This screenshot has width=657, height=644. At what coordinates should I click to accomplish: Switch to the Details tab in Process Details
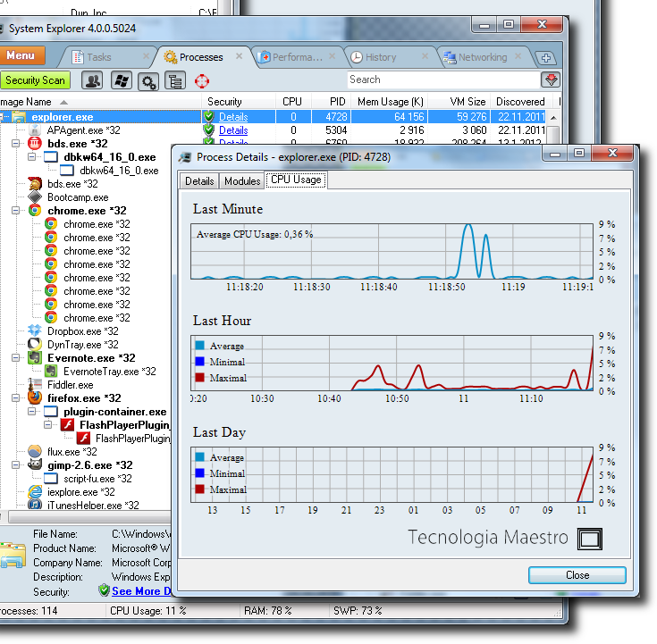[x=199, y=181]
